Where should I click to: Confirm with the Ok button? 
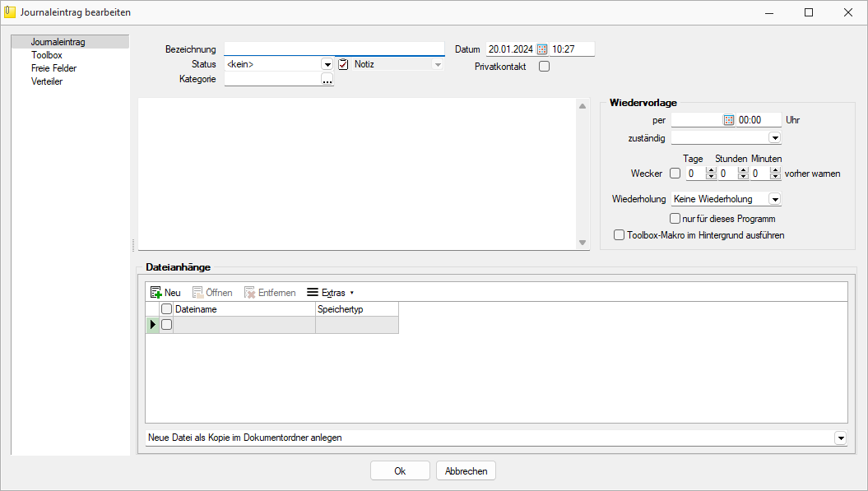coord(400,471)
